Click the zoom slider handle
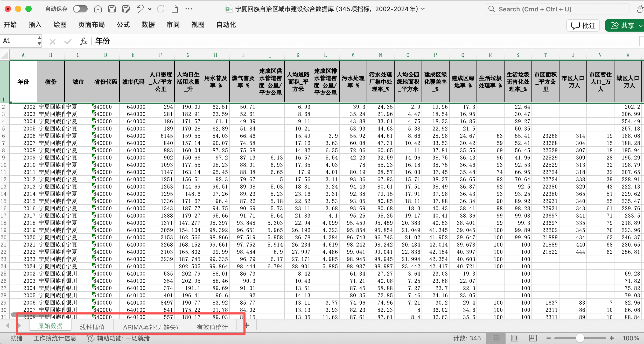The height and width of the screenshot is (344, 644). (580, 338)
